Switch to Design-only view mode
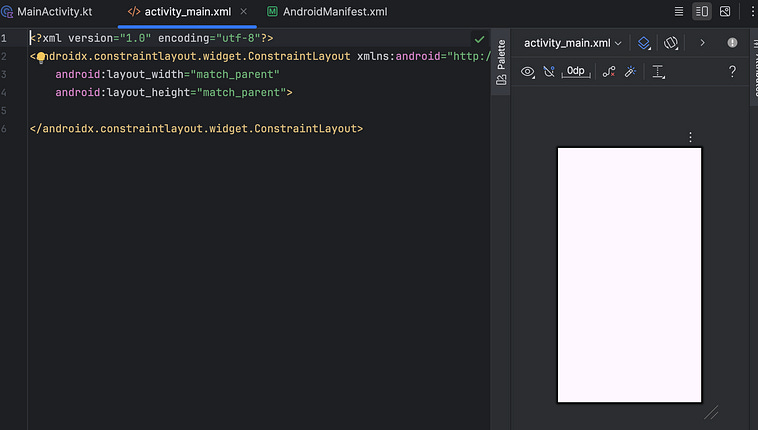 (x=725, y=12)
